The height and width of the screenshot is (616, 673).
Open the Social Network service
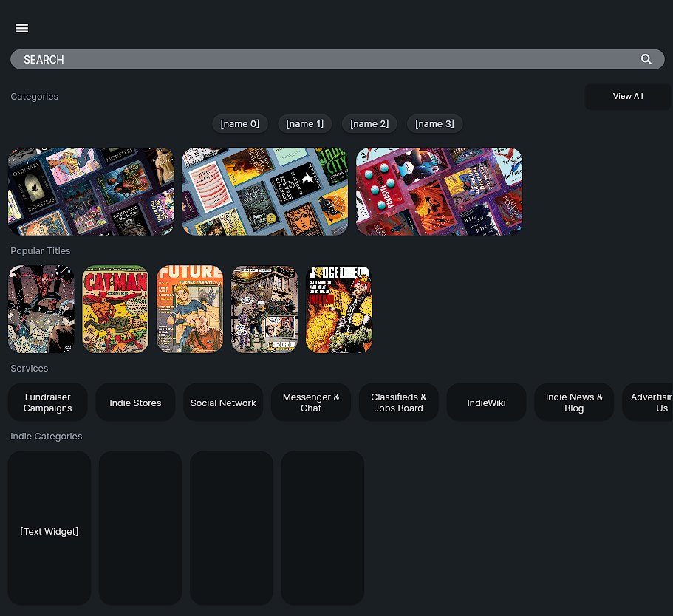pos(223,402)
